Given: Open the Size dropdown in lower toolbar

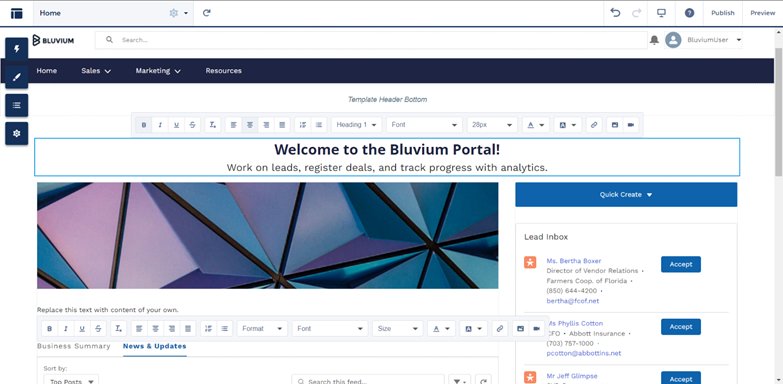Looking at the screenshot, I should 397,329.
